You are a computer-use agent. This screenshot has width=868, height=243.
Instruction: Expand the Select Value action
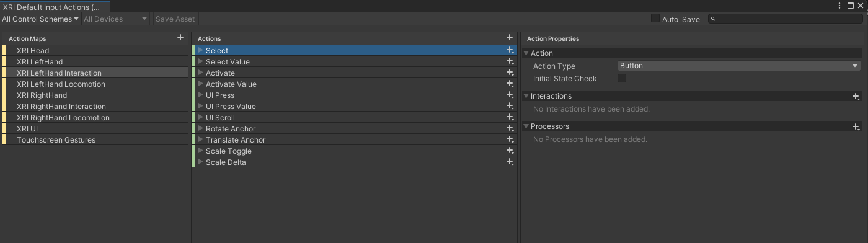click(200, 61)
